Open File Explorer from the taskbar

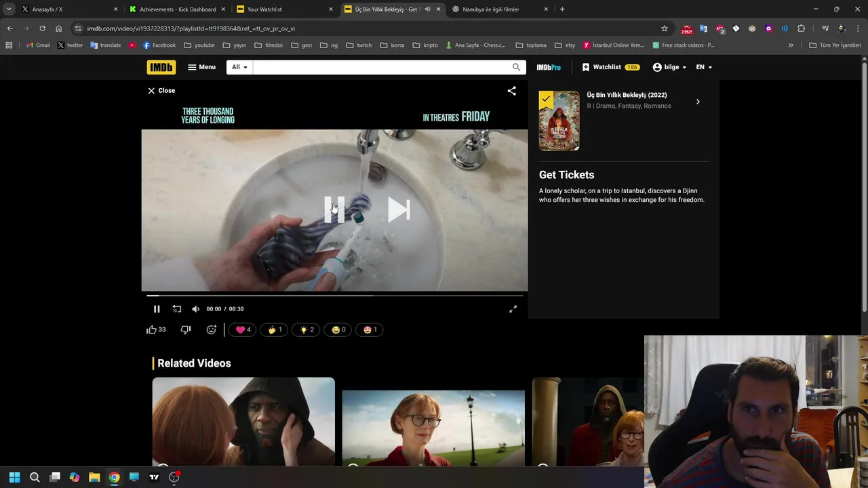tap(94, 477)
